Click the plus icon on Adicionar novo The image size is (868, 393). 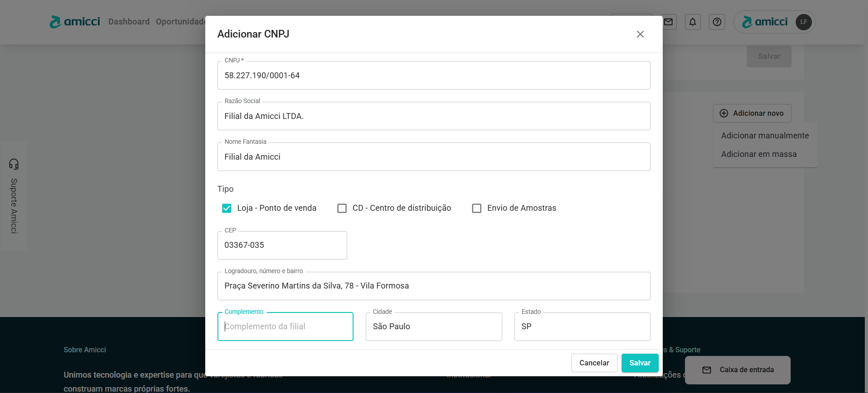[724, 114]
